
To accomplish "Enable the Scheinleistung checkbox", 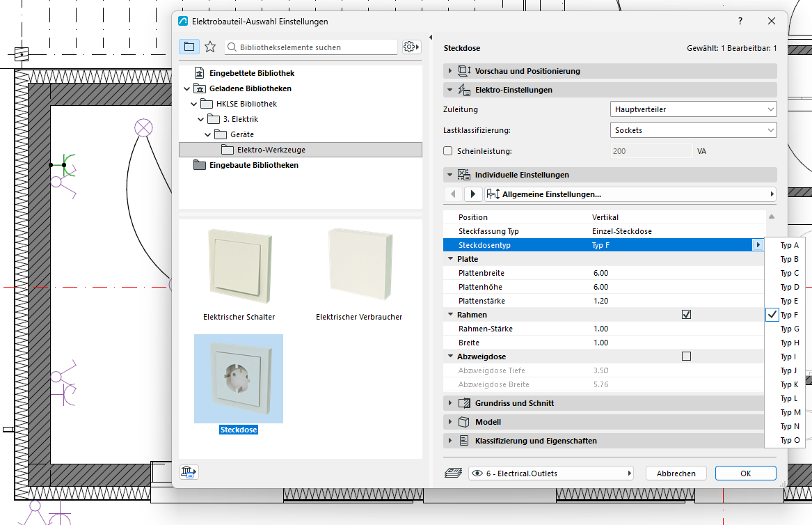I will (448, 151).
